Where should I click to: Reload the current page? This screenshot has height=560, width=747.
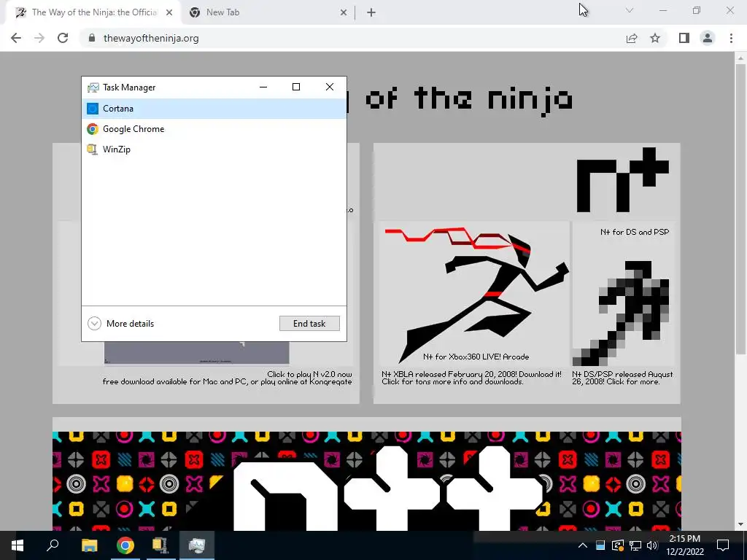(63, 38)
